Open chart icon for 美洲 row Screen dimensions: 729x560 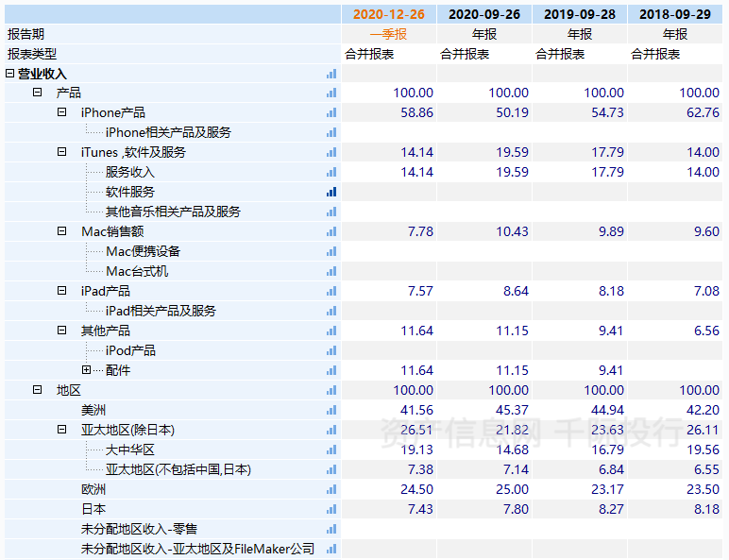point(331,410)
